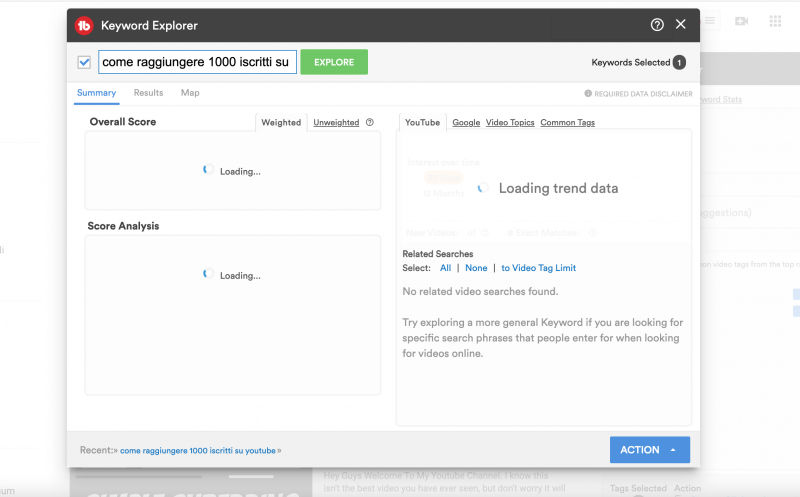Click the info icon beside Unweighted
Viewport: 800px width, 497px height.
tap(370, 123)
